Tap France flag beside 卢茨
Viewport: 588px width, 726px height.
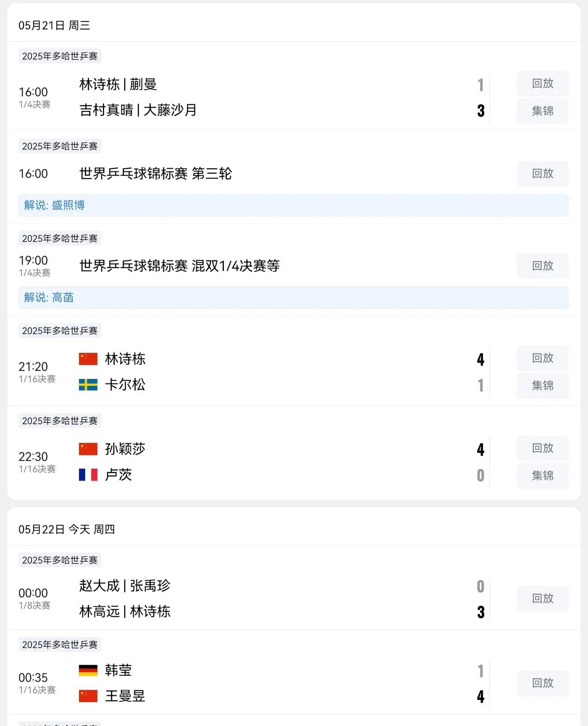click(x=88, y=475)
